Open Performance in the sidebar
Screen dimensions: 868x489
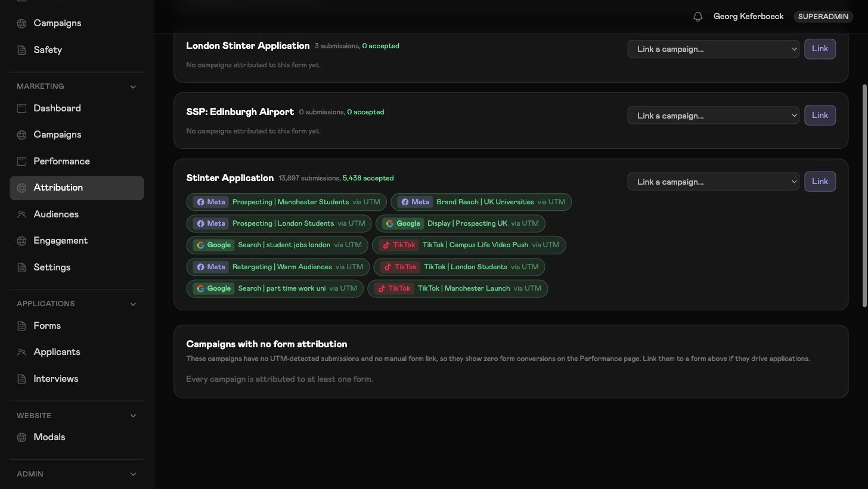pyautogui.click(x=77, y=161)
